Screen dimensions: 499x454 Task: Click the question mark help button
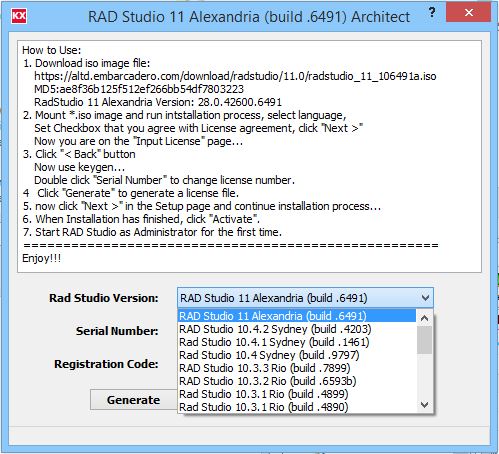(x=432, y=13)
